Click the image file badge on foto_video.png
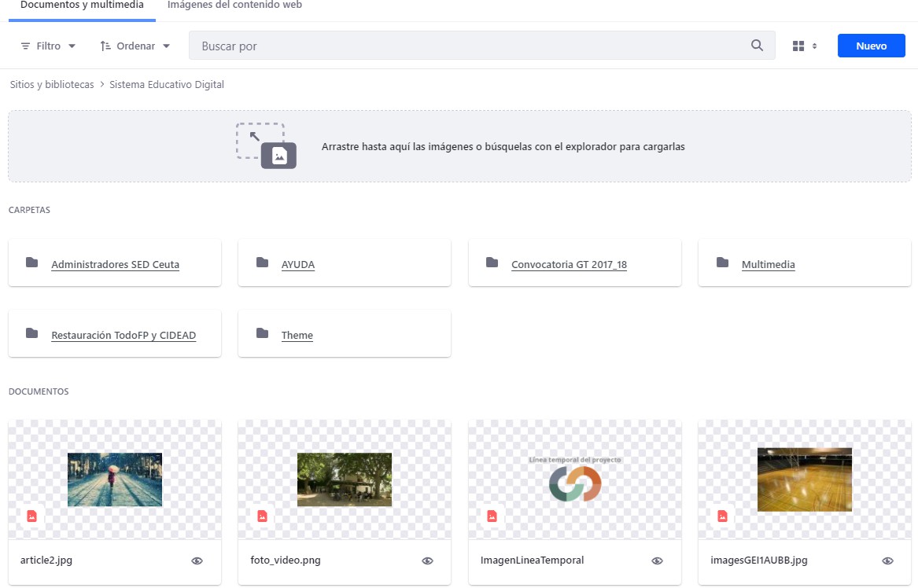The height and width of the screenshot is (588, 918). 262,516
